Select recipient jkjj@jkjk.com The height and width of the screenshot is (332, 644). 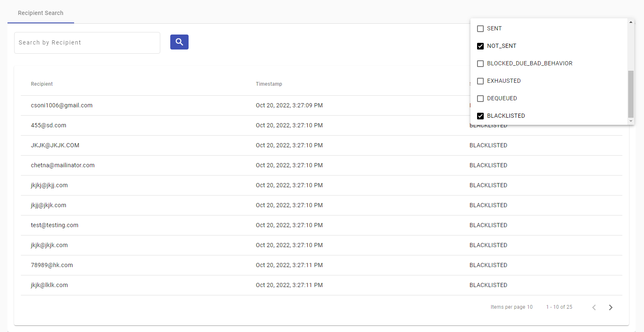point(48,205)
